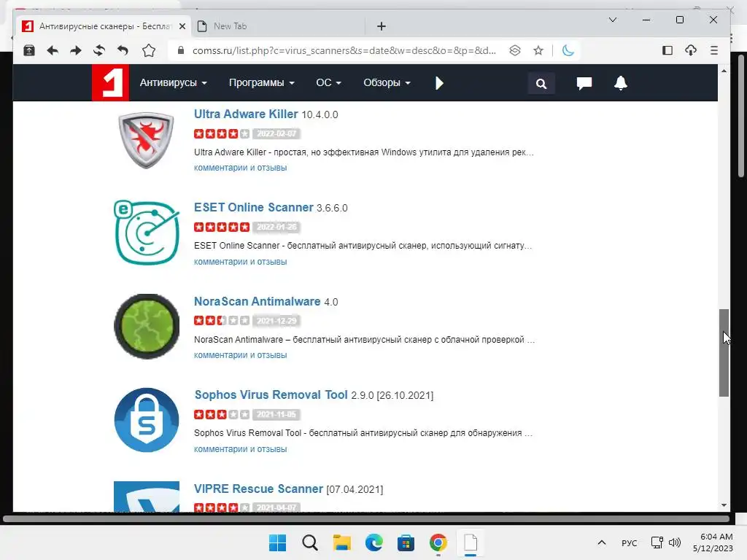The image size is (747, 560).
Task: Reload the page
Action: pos(99,50)
